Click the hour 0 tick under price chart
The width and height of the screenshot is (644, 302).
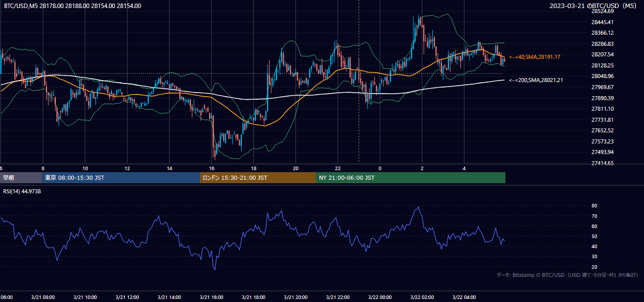point(380,168)
